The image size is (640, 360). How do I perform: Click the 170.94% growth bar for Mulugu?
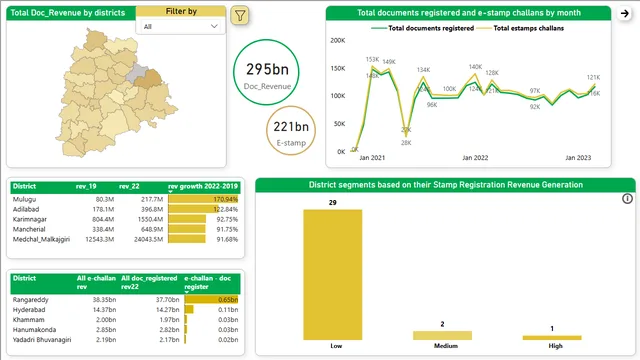pos(203,199)
